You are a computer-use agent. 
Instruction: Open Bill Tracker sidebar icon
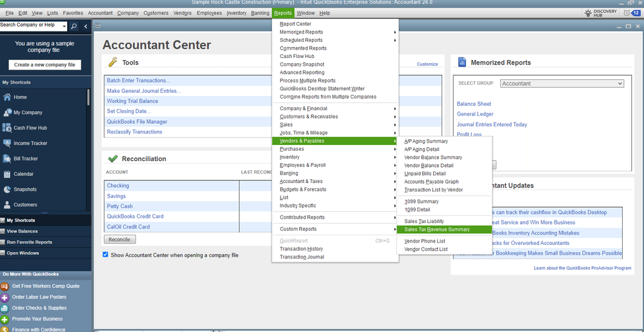[6, 159]
